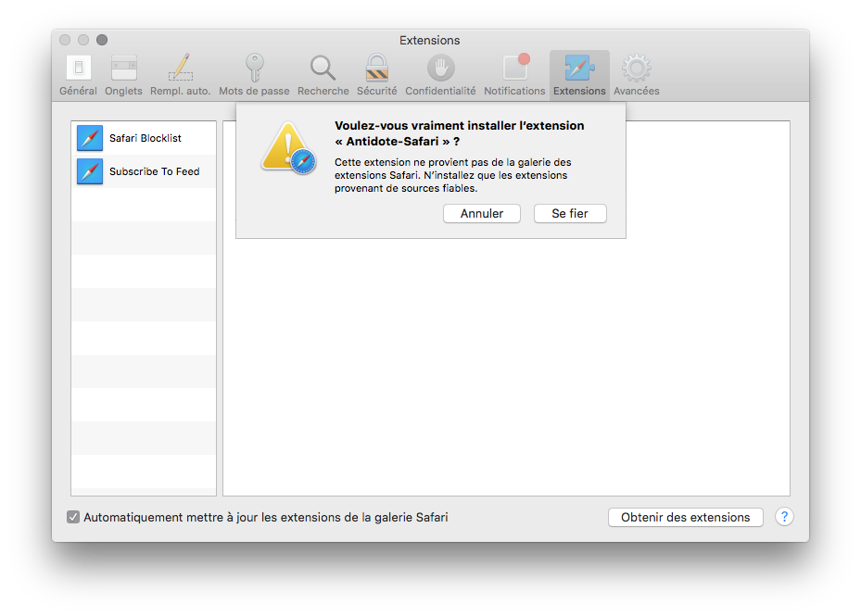Toggle automatic extension updates checkbox
Image resolution: width=861 pixels, height=616 pixels.
[x=73, y=517]
